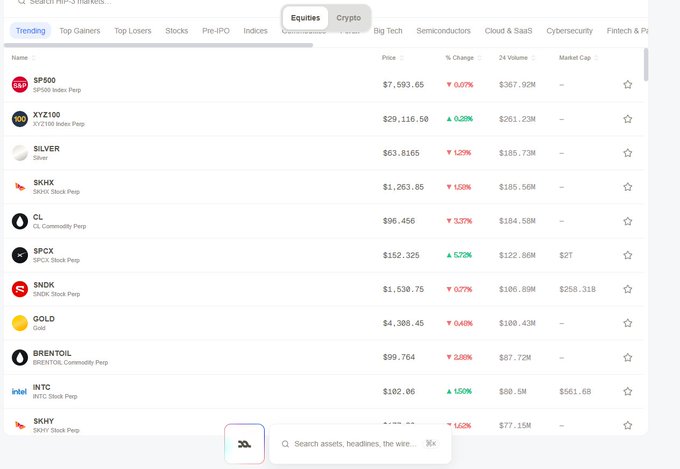Favorite the SILVER market star
Screen dimensions: 680x469
pos(627,153)
